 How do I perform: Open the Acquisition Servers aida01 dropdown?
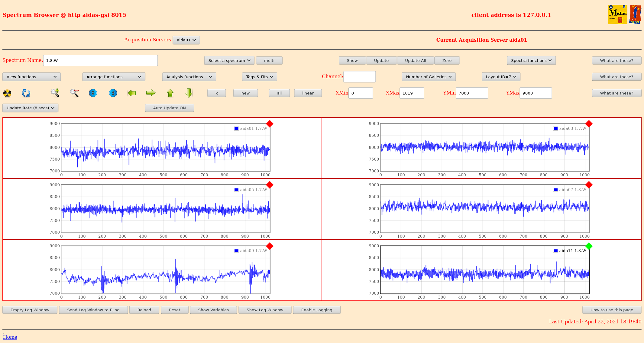click(186, 40)
